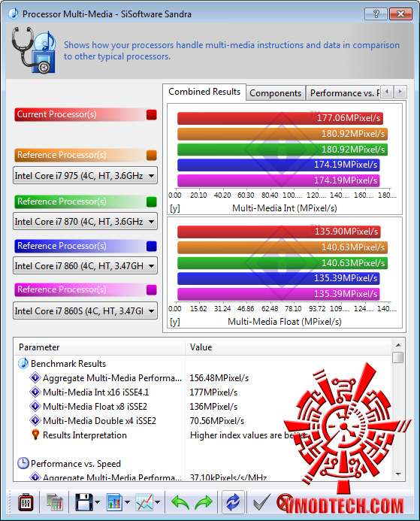
Task: Expand the line graph icon dropdown arrow
Action: [157, 502]
